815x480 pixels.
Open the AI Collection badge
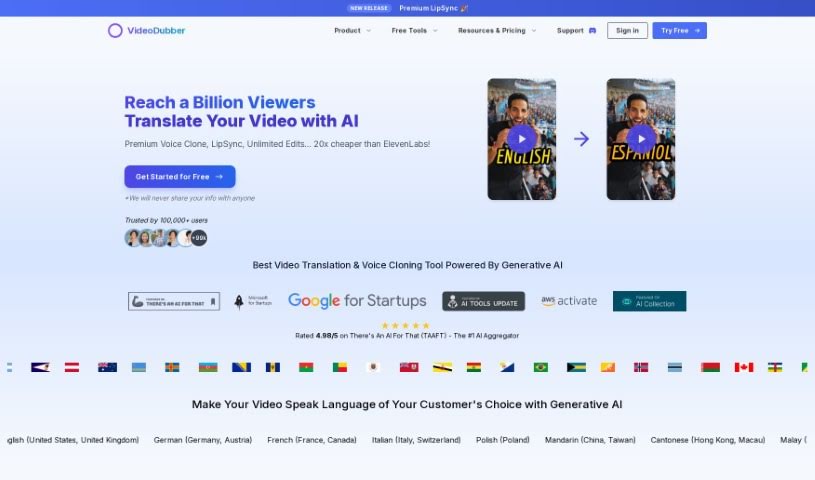(650, 301)
